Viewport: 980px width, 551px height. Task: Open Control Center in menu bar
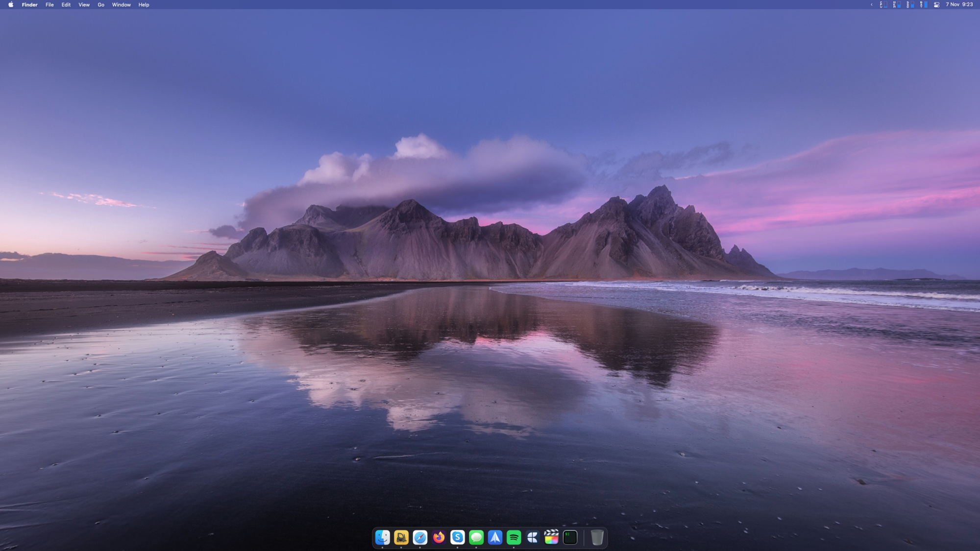(936, 4)
